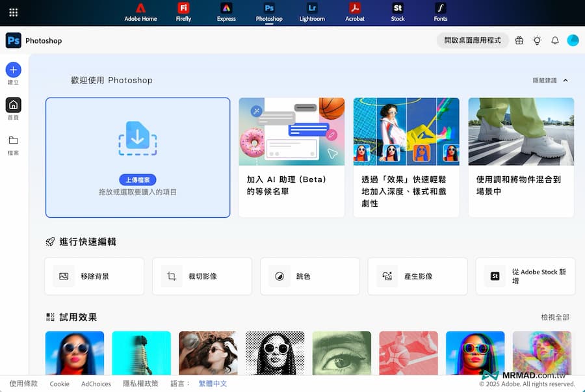Click the gift icon in the header
Viewport: 585px width, 392px height.
[519, 40]
